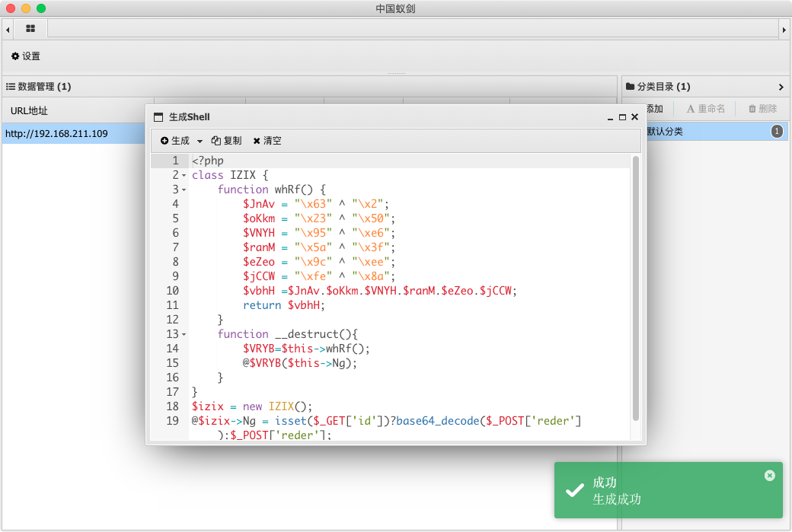Collapse code fold arrow on line 13
Image resolution: width=792 pixels, height=532 pixels.
184,335
